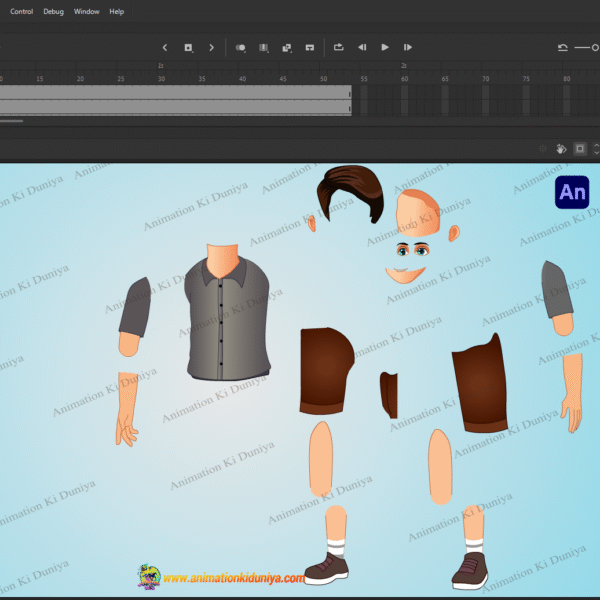This screenshot has height=600, width=600.
Task: Select the gray shirt torso
Action: 228,318
